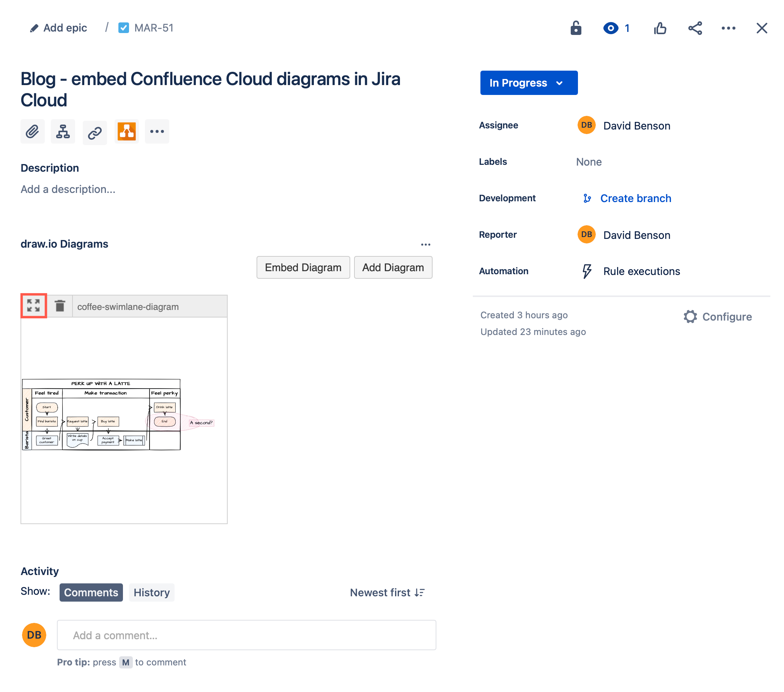The height and width of the screenshot is (692, 784).
Task: Delete the coffee-swimlane-diagram via trash icon
Action: tap(60, 305)
